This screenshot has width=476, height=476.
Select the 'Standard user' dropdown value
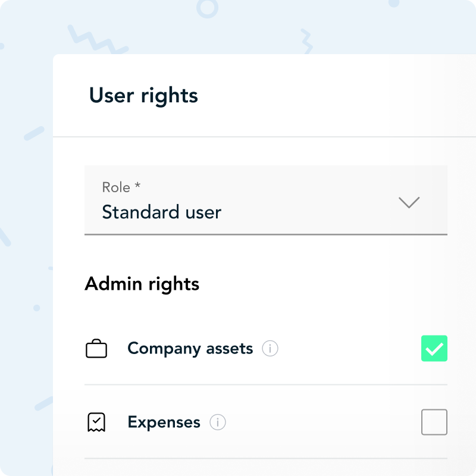click(161, 212)
